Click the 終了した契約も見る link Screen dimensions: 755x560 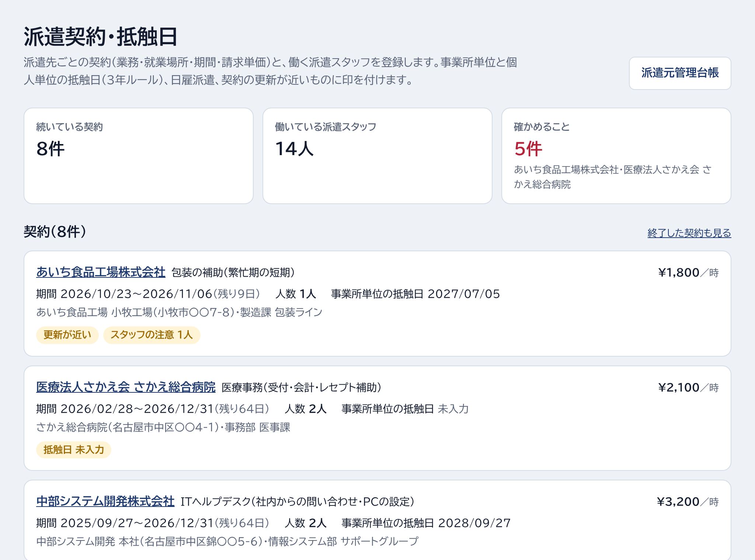pos(689,233)
